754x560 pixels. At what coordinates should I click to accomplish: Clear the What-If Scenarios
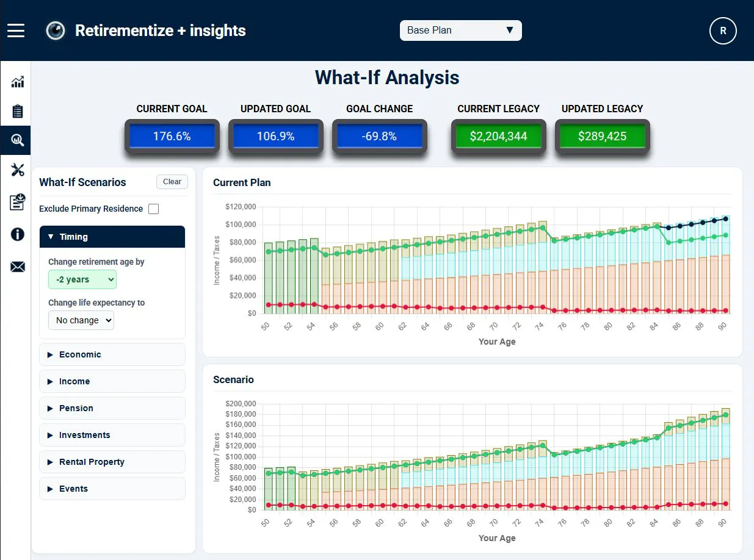(172, 182)
